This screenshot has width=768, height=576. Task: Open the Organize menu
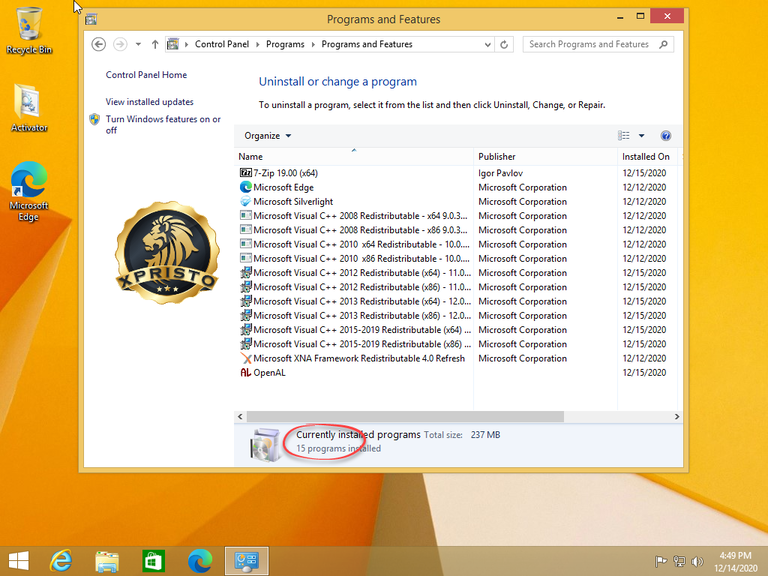point(267,136)
